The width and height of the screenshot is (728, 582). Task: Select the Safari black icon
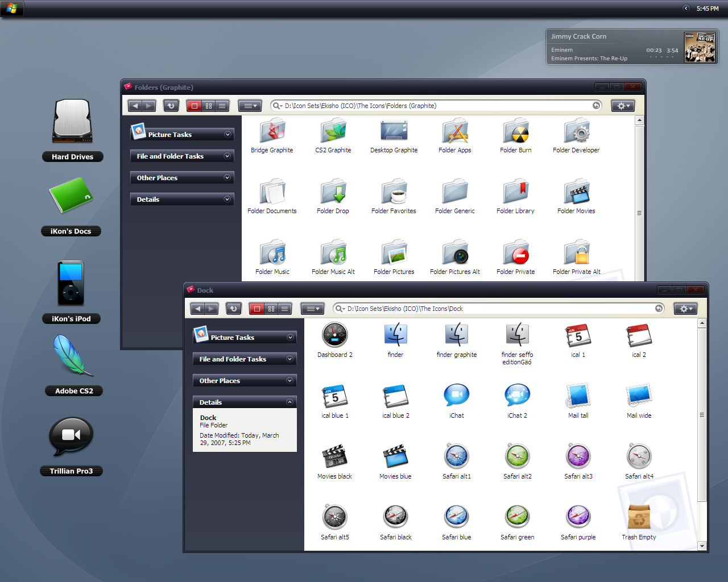pos(396,517)
